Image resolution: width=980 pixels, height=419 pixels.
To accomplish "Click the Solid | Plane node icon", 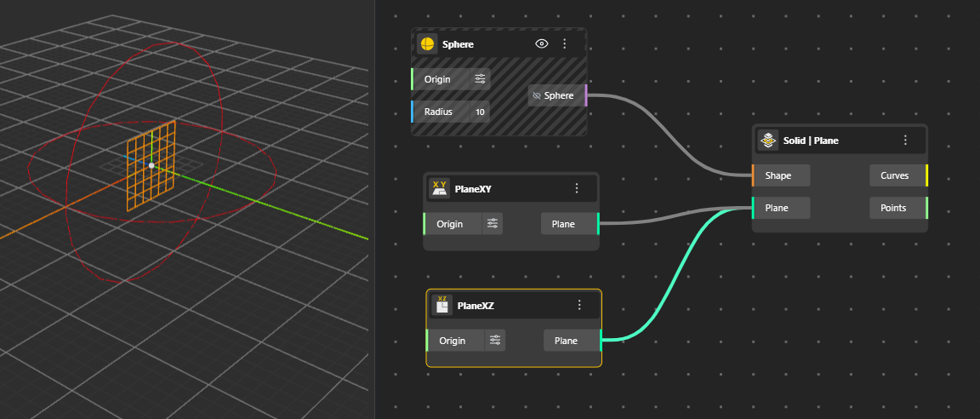I will click(767, 140).
